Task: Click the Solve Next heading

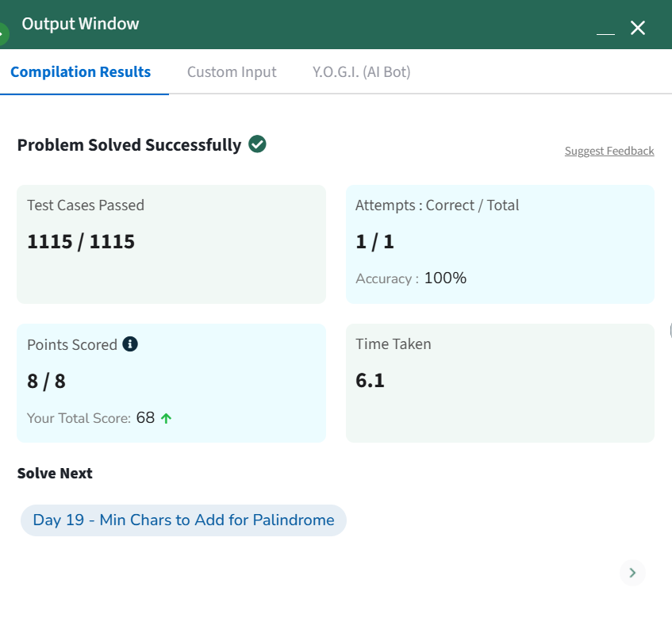Action: pos(55,473)
